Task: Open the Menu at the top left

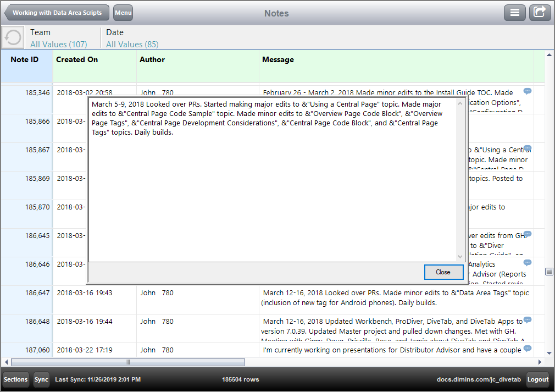Action: 123,12
